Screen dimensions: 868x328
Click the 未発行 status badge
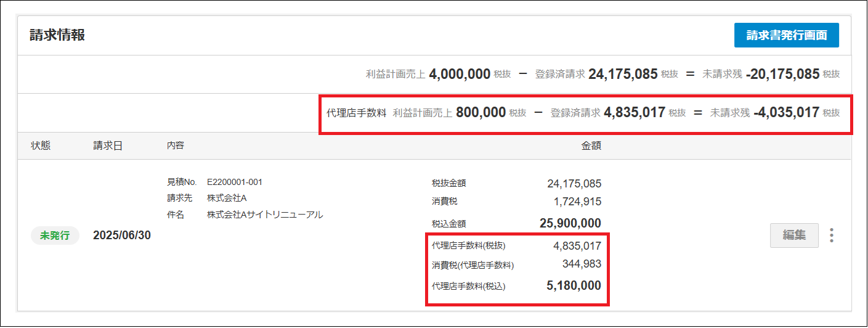[x=55, y=236]
